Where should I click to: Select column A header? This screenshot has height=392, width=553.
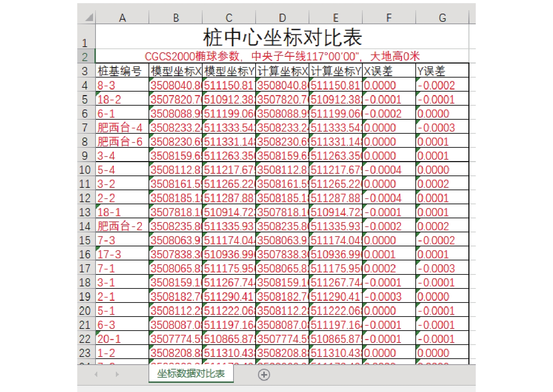[x=122, y=18]
